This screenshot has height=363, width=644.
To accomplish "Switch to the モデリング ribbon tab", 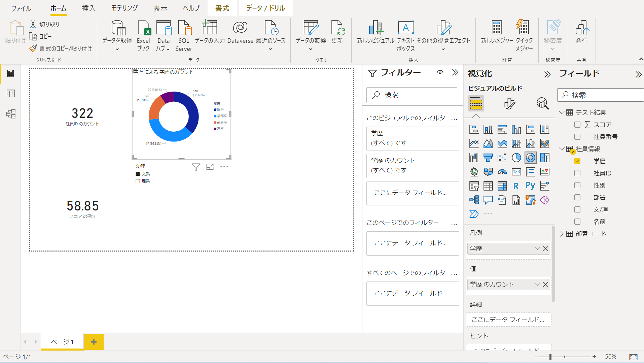I will 124,8.
